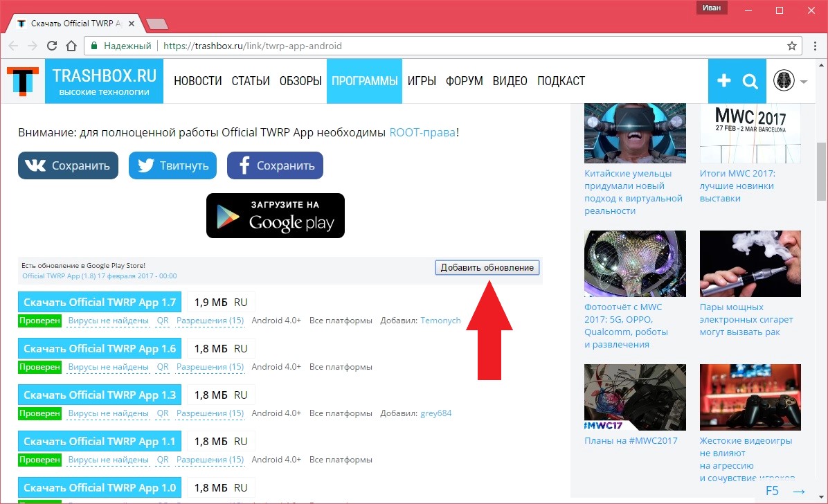The width and height of the screenshot is (828, 504).
Task: Click the secure lock icon in address bar
Action: click(x=94, y=46)
